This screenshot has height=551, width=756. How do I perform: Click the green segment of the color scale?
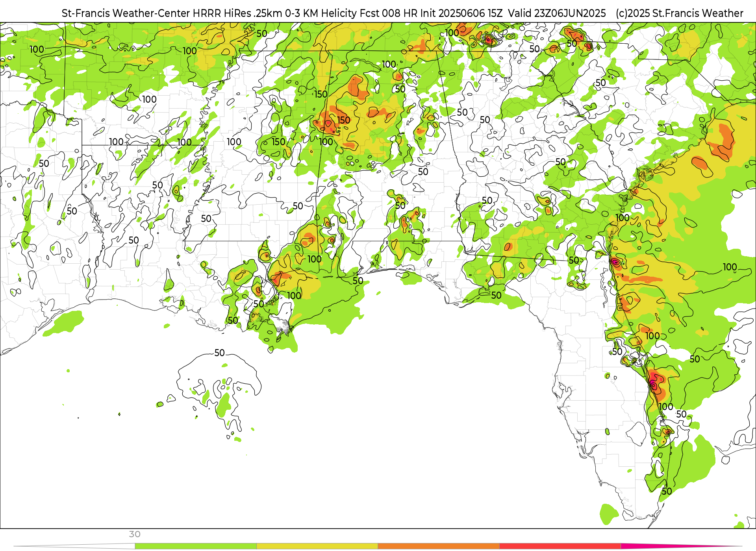196,546
